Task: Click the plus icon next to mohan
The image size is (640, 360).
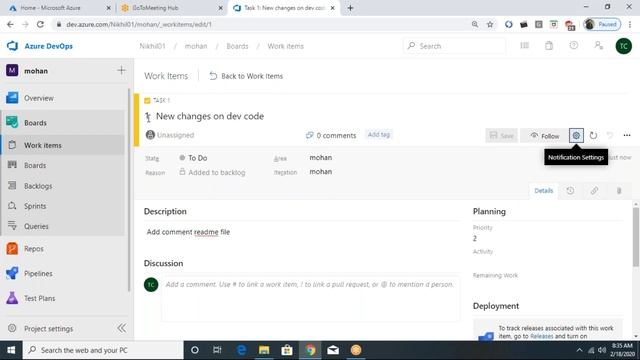Action: [121, 71]
